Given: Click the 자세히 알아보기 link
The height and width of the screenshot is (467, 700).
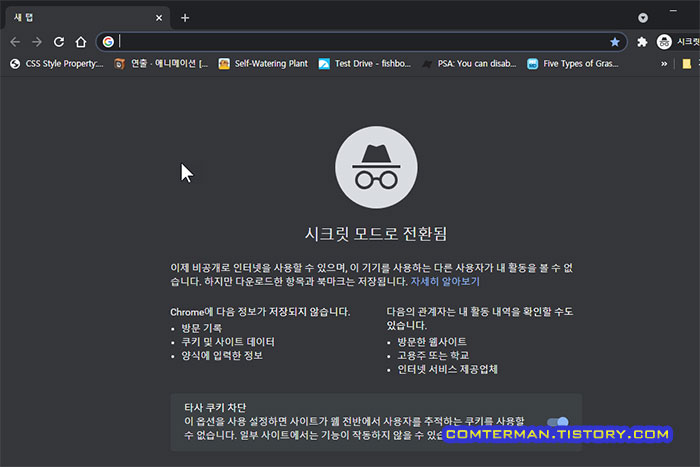Looking at the screenshot, I should (x=445, y=282).
